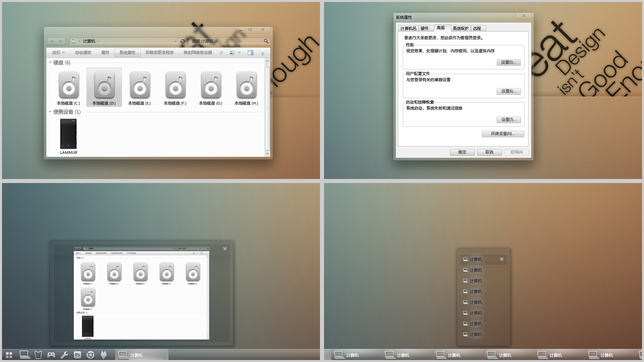Image resolution: width=644 pixels, height=362 pixels.
Task: Click 环境变量(N) button
Action: click(503, 133)
